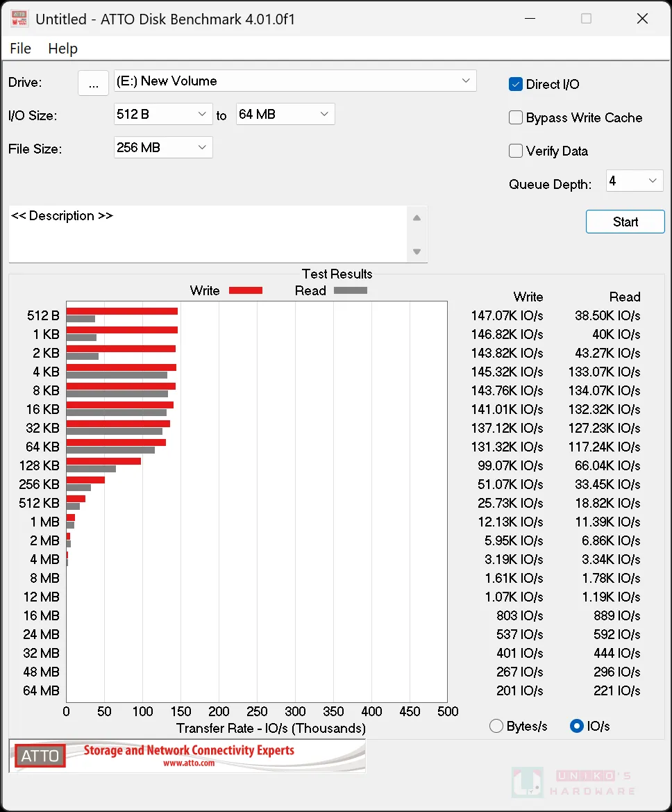Select the Bytes/s radio button
This screenshot has width=672, height=812.
click(x=496, y=726)
